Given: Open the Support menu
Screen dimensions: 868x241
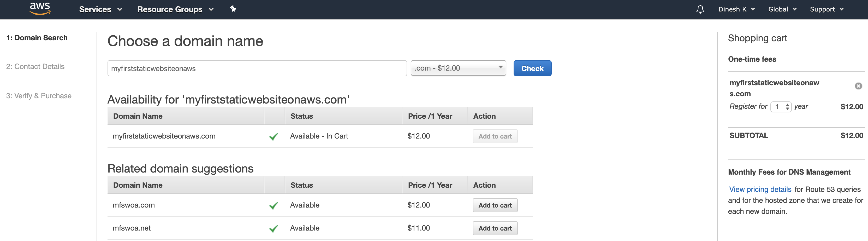Looking at the screenshot, I should [x=826, y=9].
